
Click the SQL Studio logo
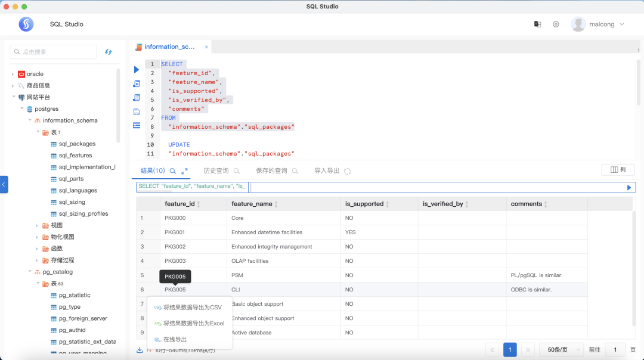tap(26, 24)
